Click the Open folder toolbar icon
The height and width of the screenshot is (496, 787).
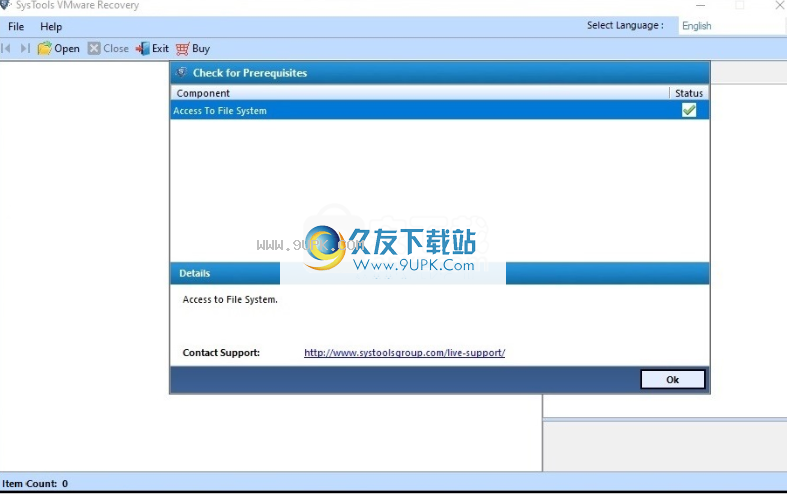point(45,49)
